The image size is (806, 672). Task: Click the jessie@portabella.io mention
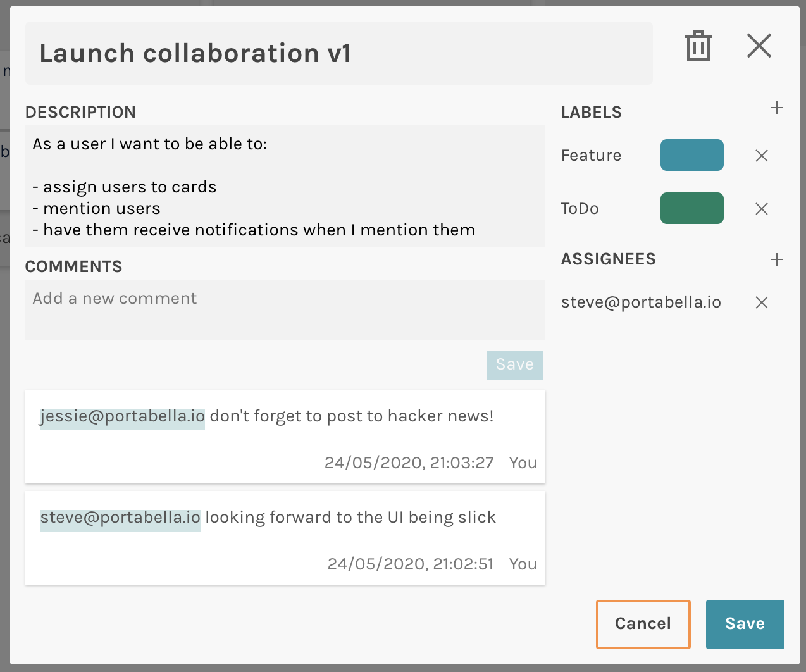(x=123, y=416)
